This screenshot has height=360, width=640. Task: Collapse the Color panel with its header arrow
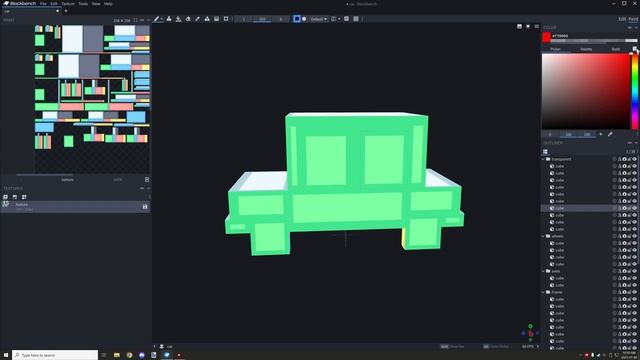[636, 28]
